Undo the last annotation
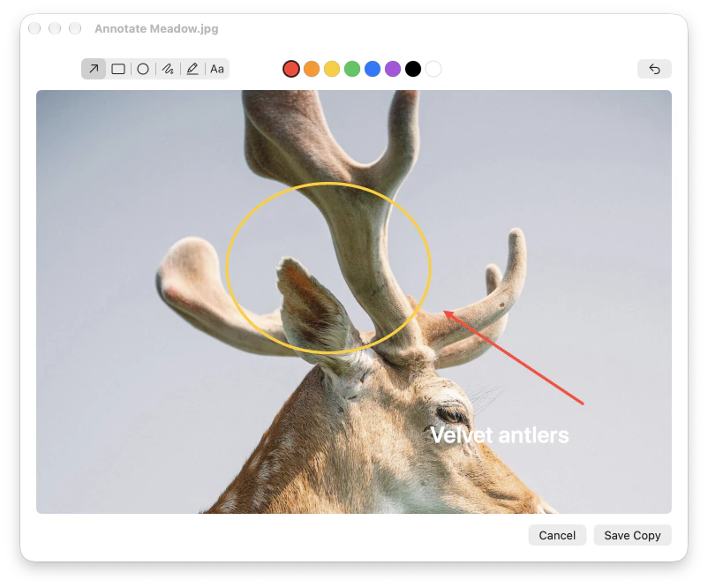 click(x=654, y=69)
